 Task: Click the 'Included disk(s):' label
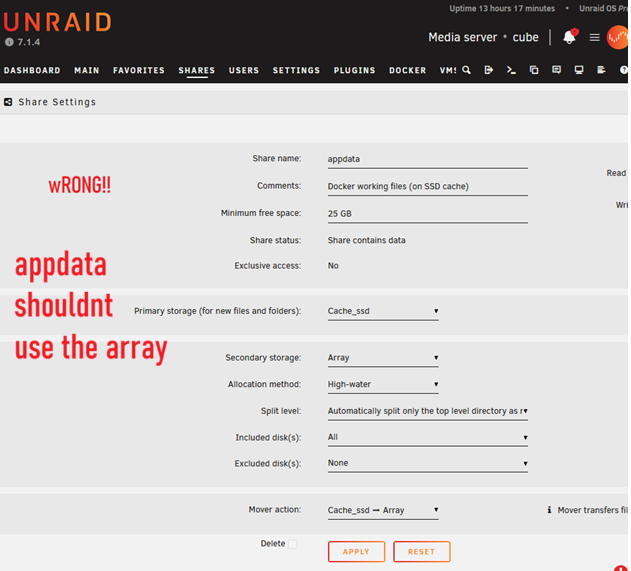268,437
